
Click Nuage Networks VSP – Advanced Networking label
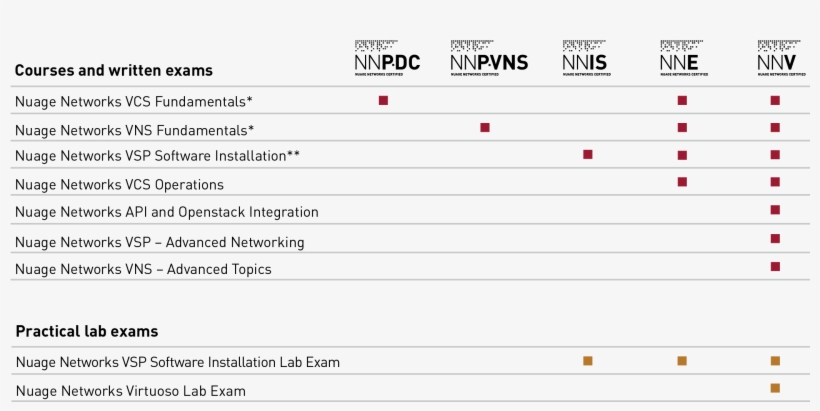(160, 242)
